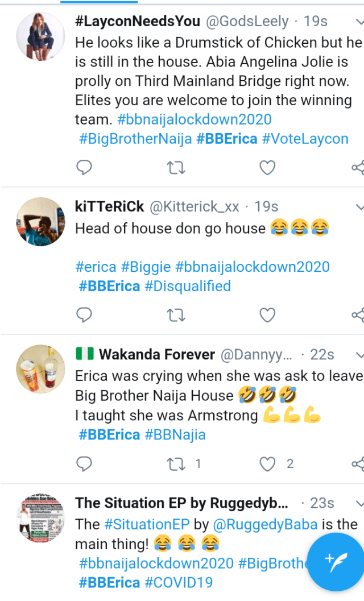Screen dimensions: 364x601
Task: Reply to kiTTeRiCk's tweet
Action: coord(84,315)
